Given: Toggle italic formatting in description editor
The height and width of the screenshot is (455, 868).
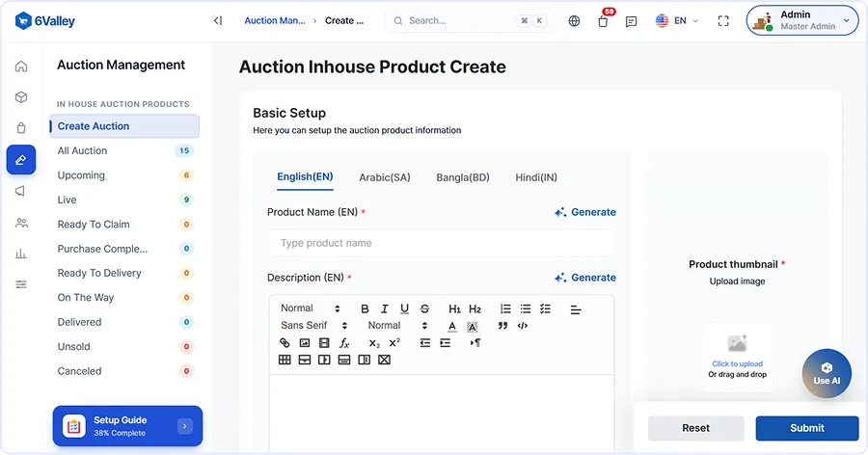Looking at the screenshot, I should coord(384,308).
